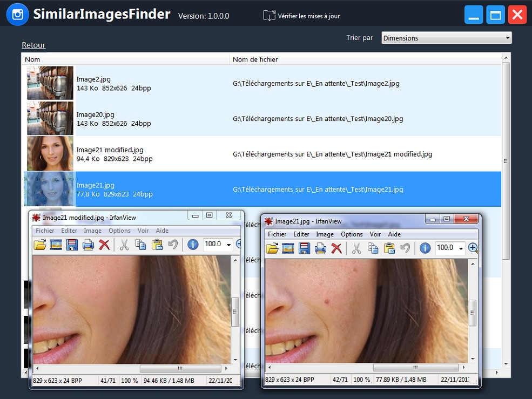Click Undo icon in Image21 modified.jpg window

(x=173, y=244)
